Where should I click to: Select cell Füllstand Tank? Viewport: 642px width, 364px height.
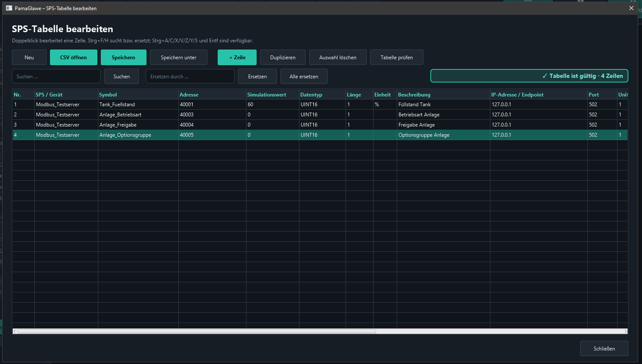tap(443, 105)
